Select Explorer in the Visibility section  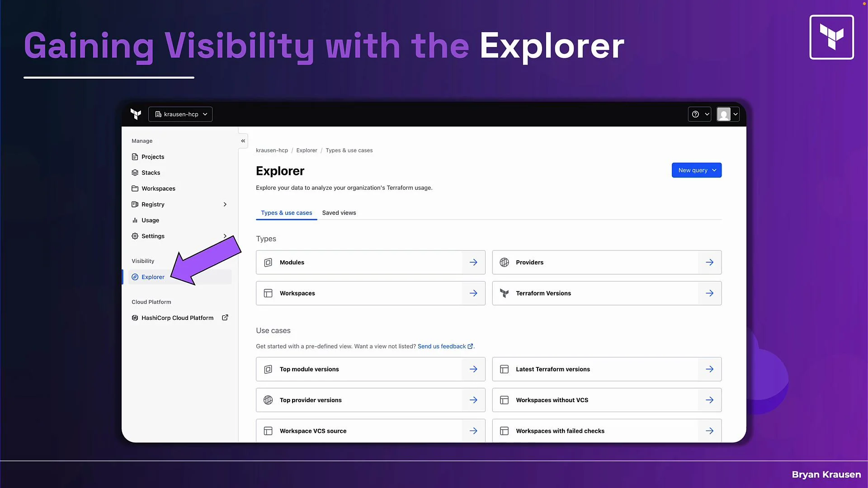click(180, 277)
